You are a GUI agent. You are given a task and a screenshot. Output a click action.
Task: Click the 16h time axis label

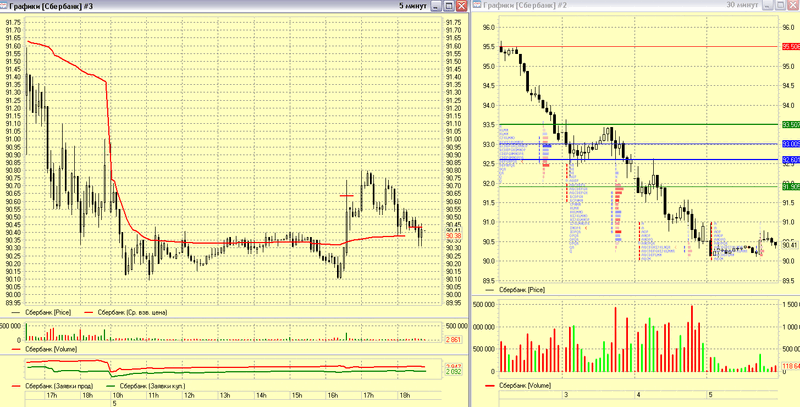(x=333, y=395)
